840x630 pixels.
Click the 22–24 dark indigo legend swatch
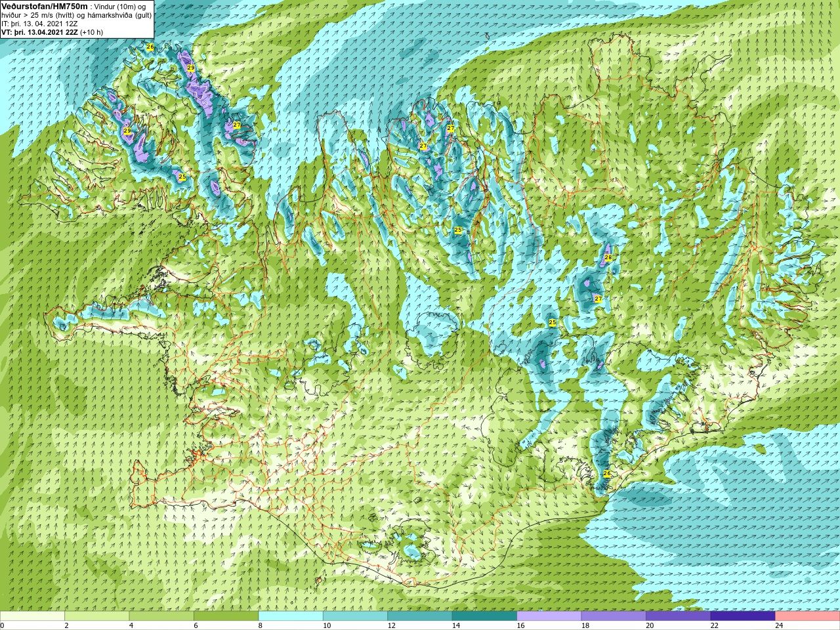pos(743,616)
